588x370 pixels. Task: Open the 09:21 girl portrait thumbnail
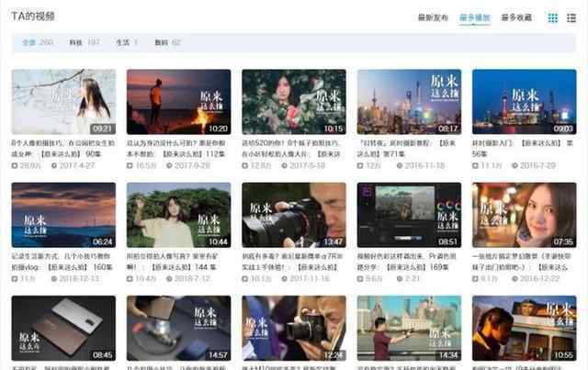tap(63, 102)
